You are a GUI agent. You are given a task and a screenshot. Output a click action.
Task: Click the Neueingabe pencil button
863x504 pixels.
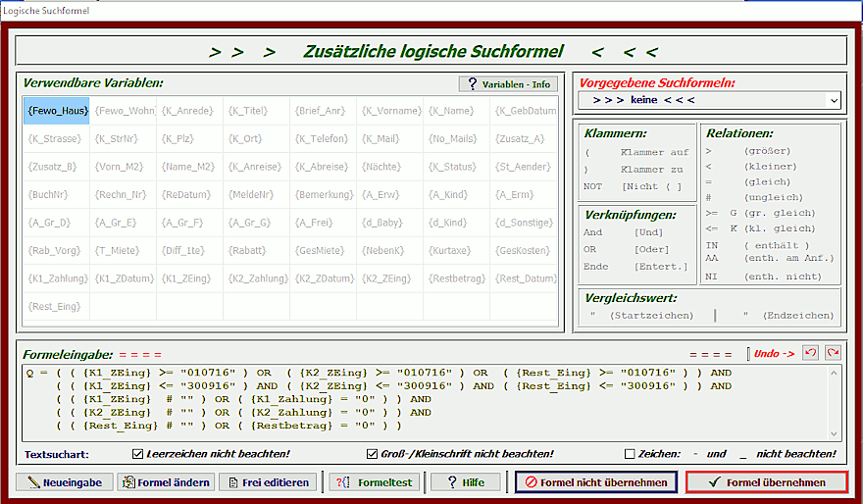click(65, 482)
